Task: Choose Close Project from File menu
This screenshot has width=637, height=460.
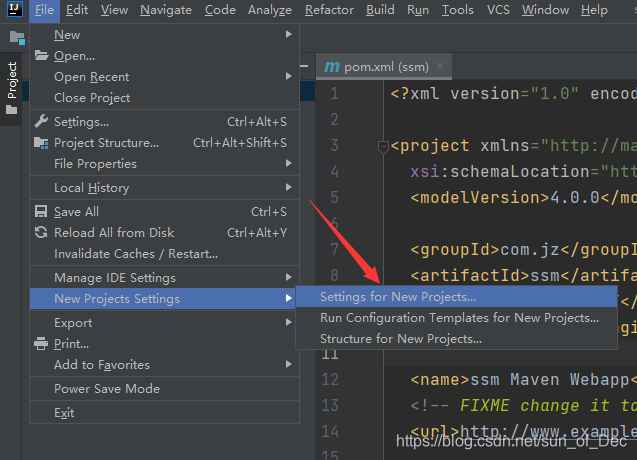Action: tap(165, 98)
